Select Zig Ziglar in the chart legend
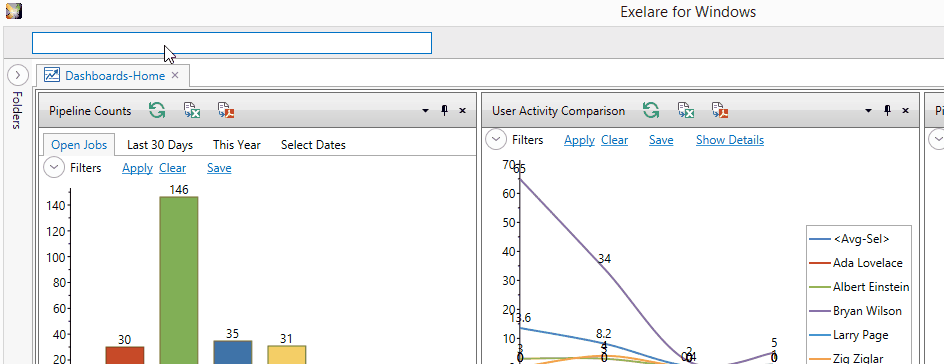The image size is (944, 364). tap(859, 359)
